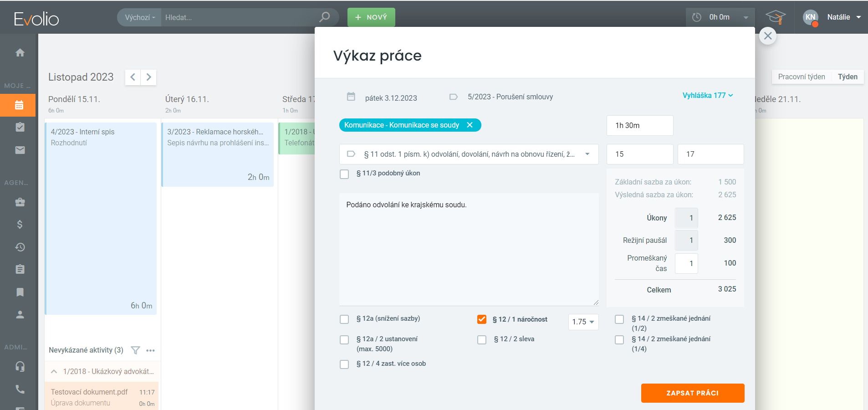Switch to Pracovní týden view
The image size is (868, 410).
[x=801, y=77]
